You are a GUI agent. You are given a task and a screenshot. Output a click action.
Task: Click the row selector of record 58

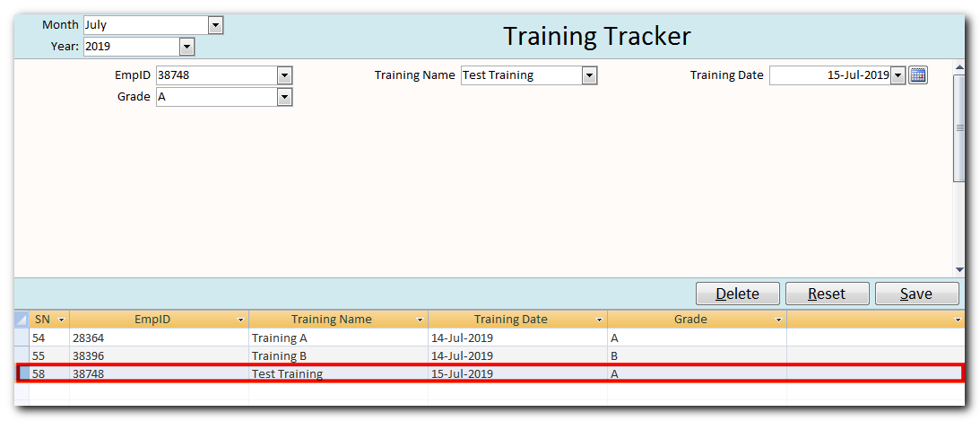click(x=22, y=373)
